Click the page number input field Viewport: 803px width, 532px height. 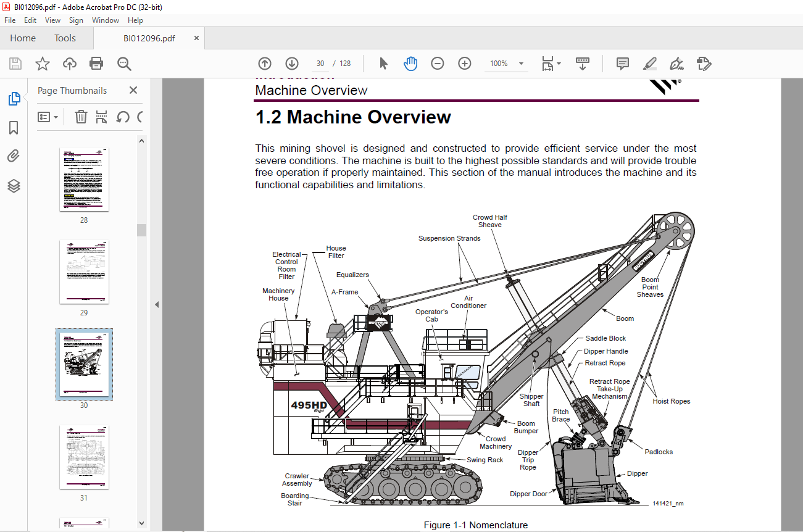[320, 64]
